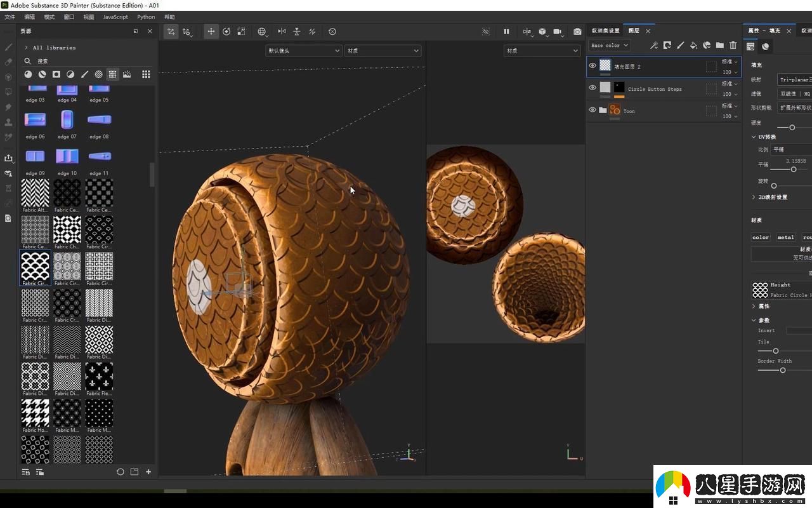
Task: Add a folder in the layers panel
Action: click(720, 45)
